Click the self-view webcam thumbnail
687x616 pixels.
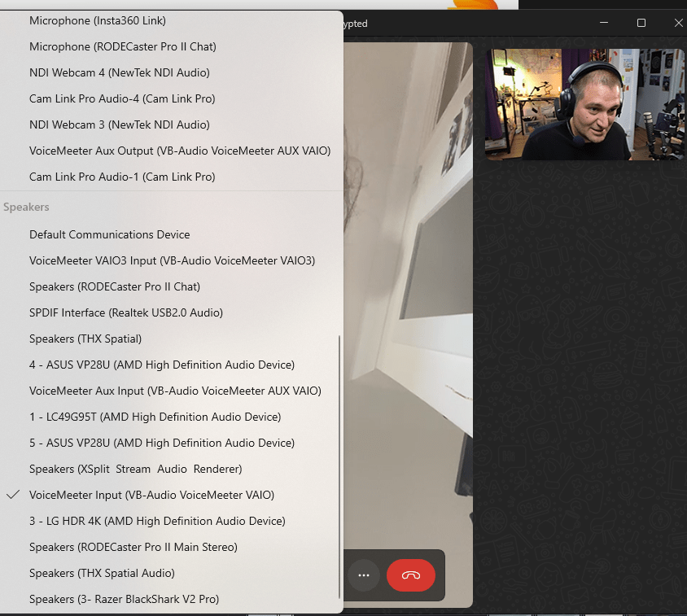584,104
